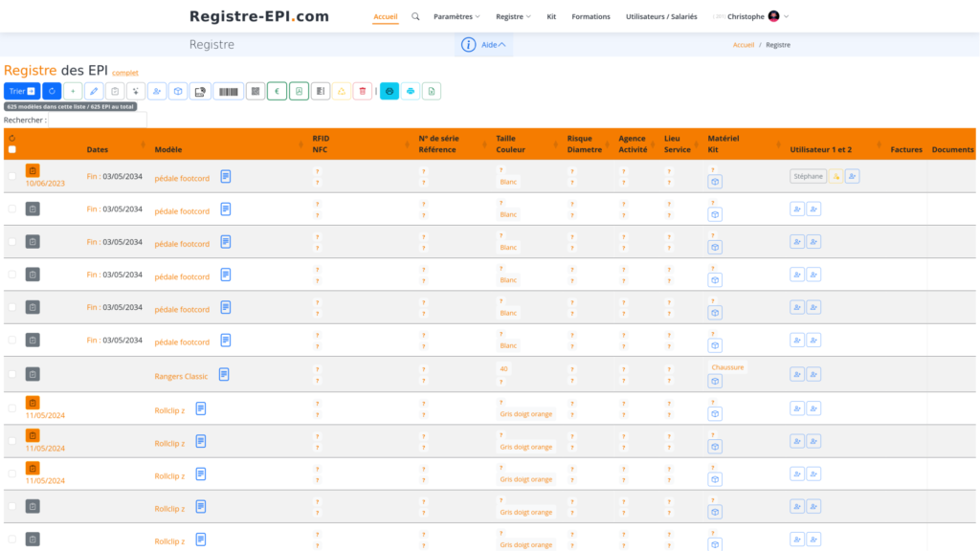Click the green PDF export icon
980x551 pixels.
(299, 91)
